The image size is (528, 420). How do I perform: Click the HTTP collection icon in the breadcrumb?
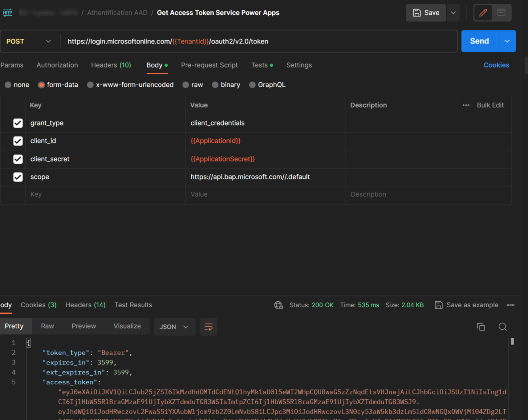(7, 12)
